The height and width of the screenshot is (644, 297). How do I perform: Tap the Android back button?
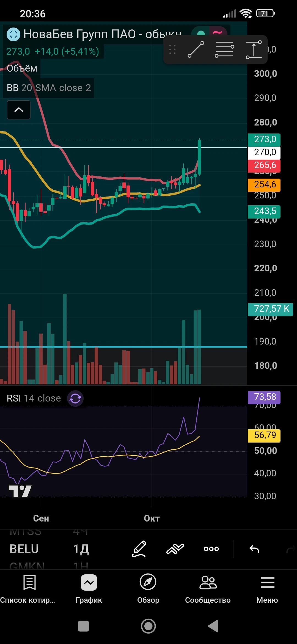click(213, 626)
